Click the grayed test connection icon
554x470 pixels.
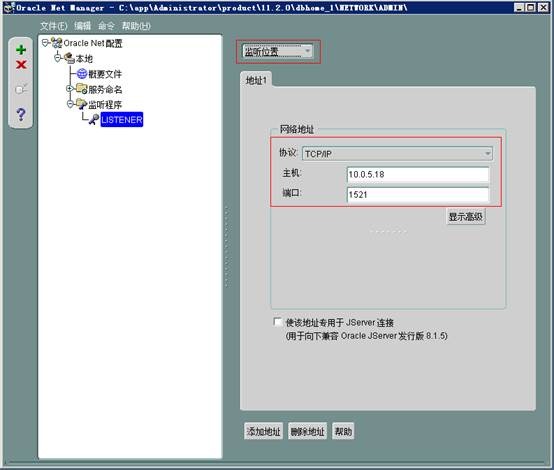21,89
